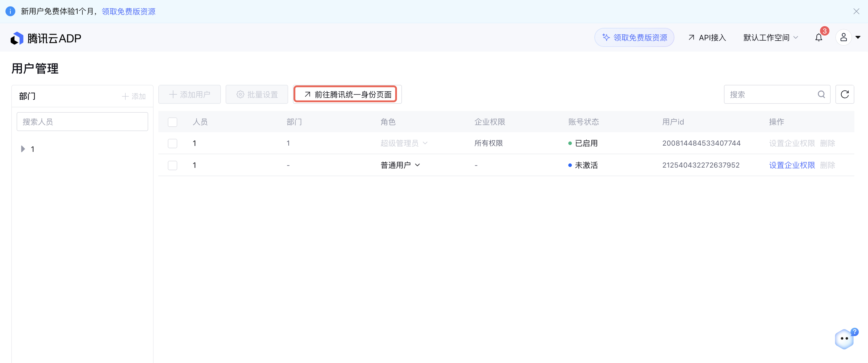The image size is (868, 363).
Task: Click the 已启用 status cell
Action: click(x=583, y=143)
